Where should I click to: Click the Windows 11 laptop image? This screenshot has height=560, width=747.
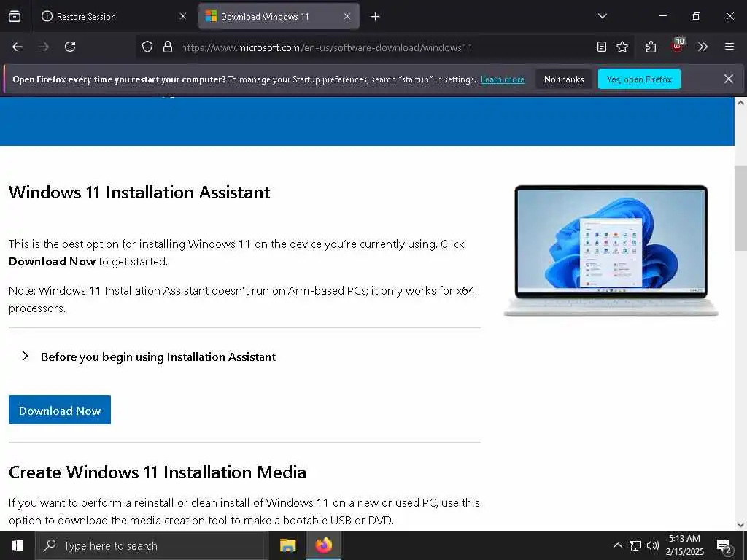[611, 251]
